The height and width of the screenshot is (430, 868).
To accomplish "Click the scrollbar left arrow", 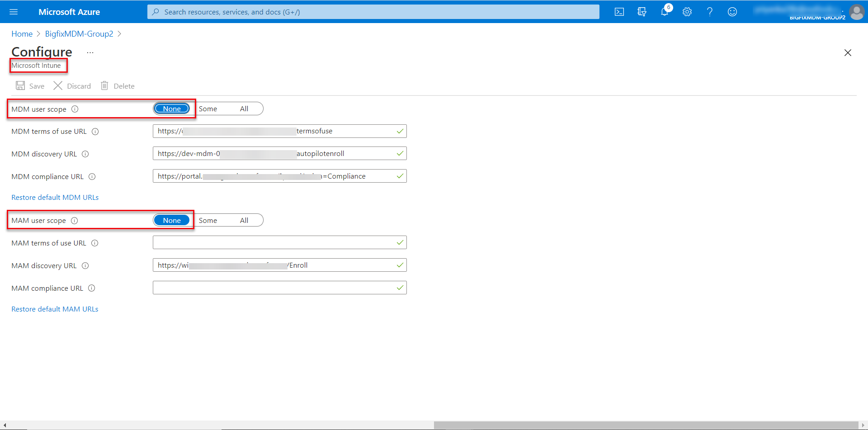I will (4, 425).
